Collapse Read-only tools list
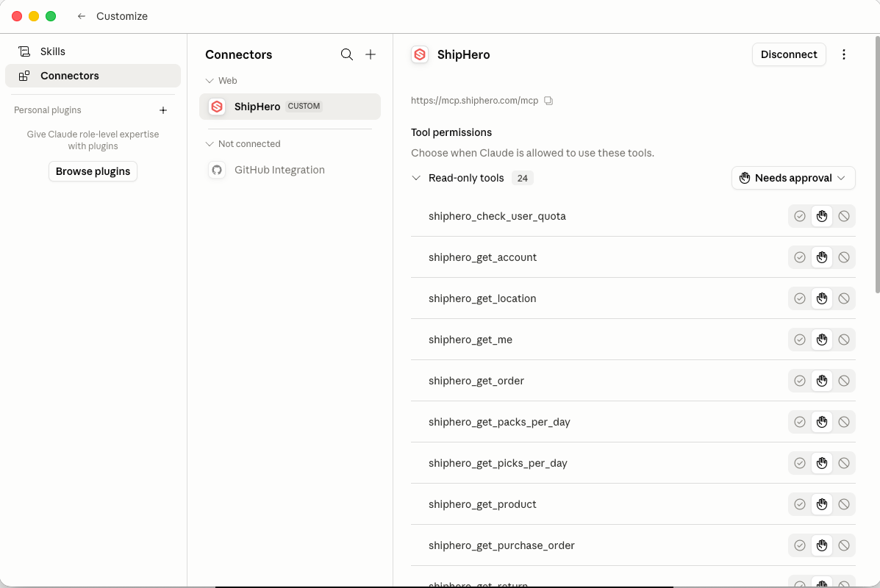The height and width of the screenshot is (588, 880). [x=416, y=178]
